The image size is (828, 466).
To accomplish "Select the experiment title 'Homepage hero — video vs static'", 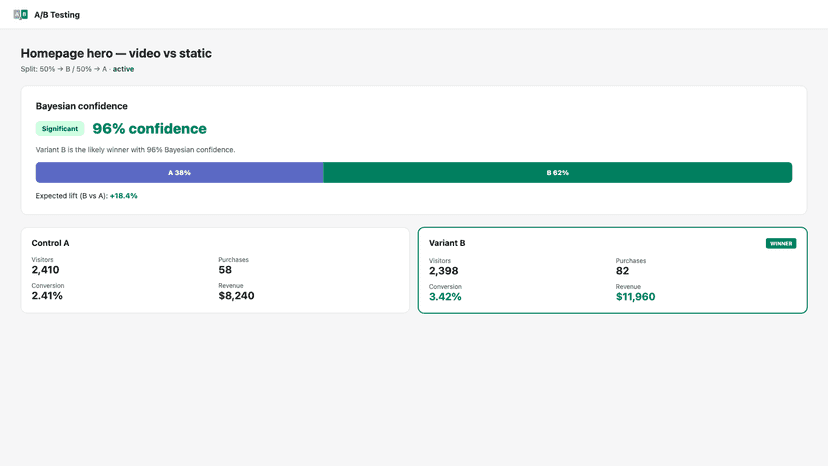I will pyautogui.click(x=116, y=53).
